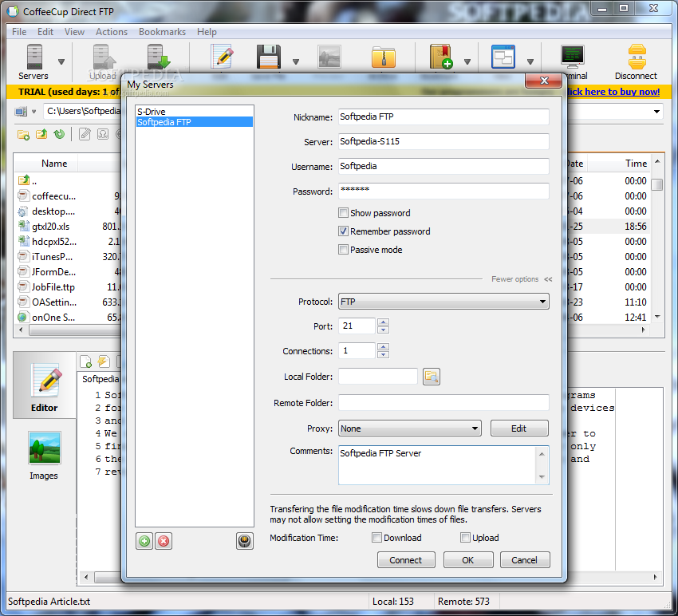Click the Connect button
Viewport: 678px width, 616px height.
pos(406,560)
